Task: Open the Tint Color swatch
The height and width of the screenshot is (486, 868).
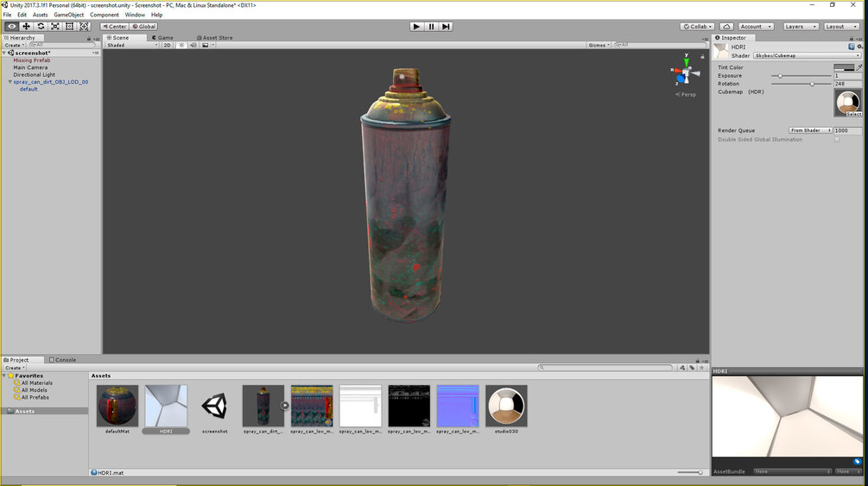Action: [844, 67]
